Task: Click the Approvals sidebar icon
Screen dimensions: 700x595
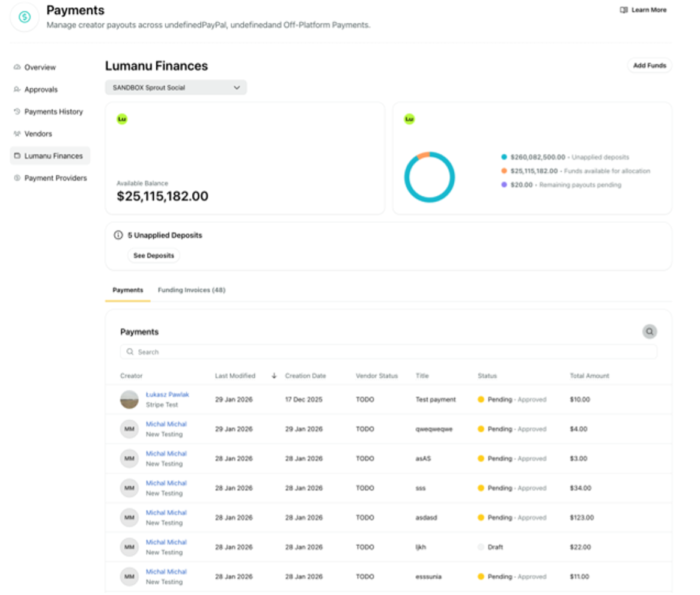Action: click(x=17, y=89)
